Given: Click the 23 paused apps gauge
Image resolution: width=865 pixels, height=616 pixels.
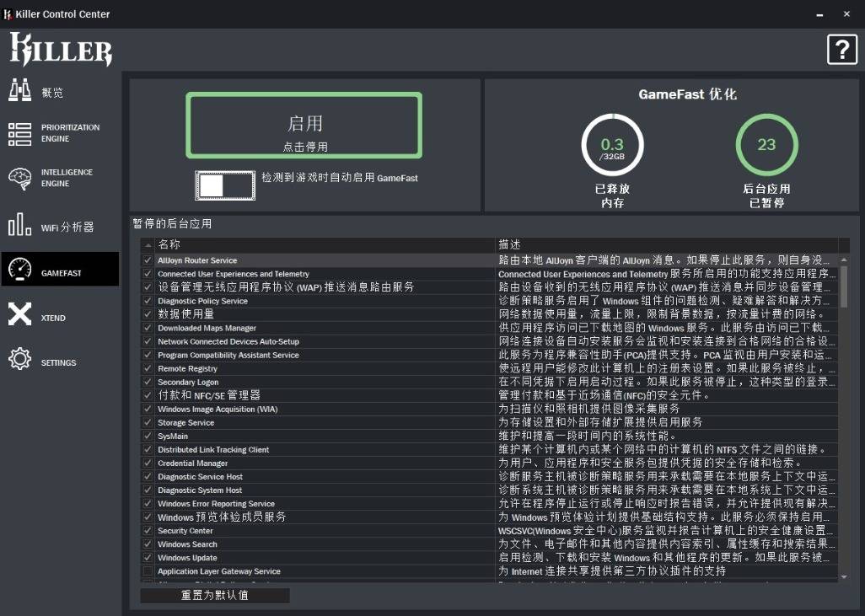Looking at the screenshot, I should click(766, 144).
